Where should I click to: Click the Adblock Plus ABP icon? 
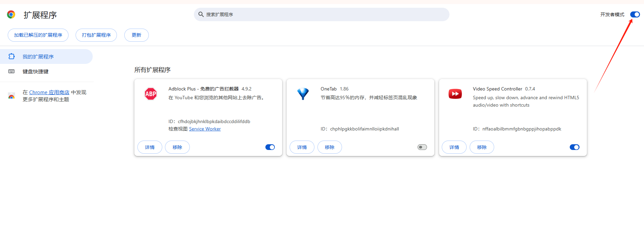(151, 94)
